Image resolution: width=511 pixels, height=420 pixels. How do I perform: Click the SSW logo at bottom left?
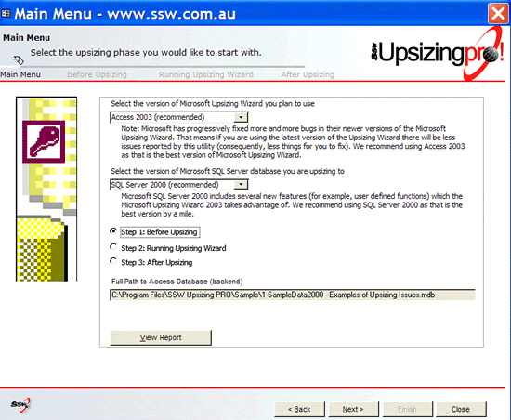point(20,405)
